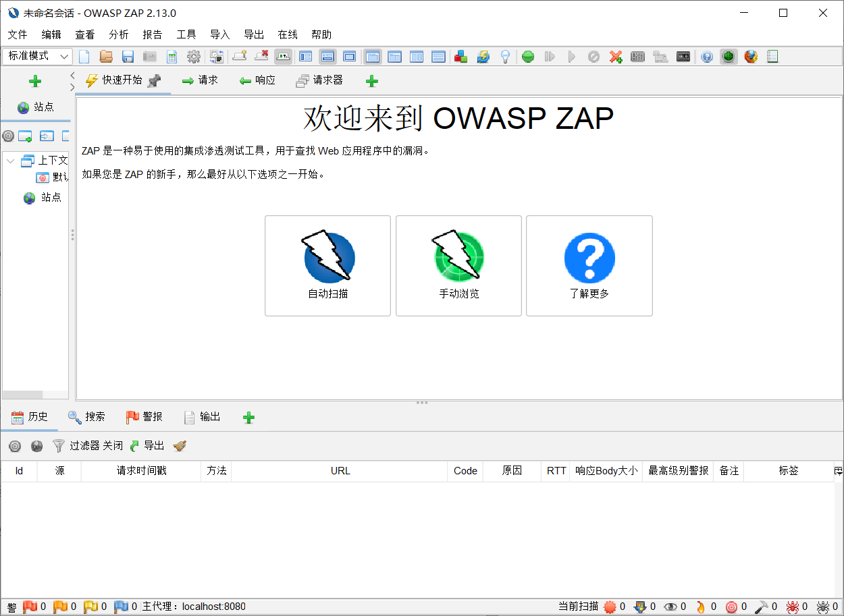The width and height of the screenshot is (844, 616).
Task: Click the green plus above 站点 tab
Action: [x=35, y=81]
